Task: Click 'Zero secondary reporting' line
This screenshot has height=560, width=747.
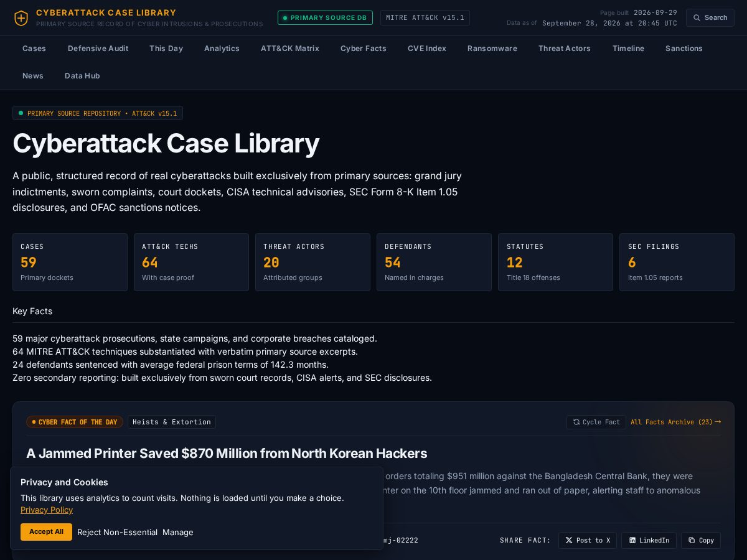Action: click(x=222, y=378)
